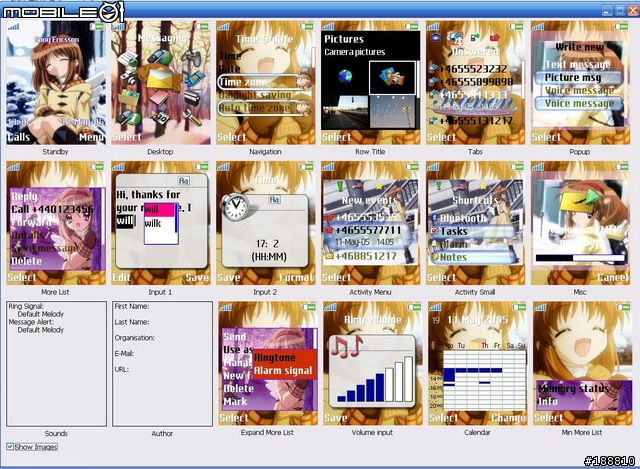Open the Calendar preview thumbnail
This screenshot has width=640, height=469.
tap(477, 363)
